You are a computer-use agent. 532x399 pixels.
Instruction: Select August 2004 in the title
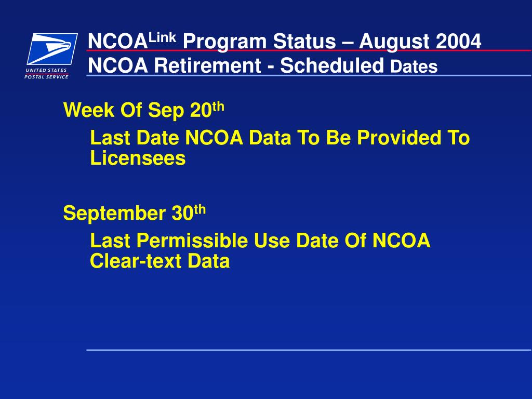(x=420, y=42)
